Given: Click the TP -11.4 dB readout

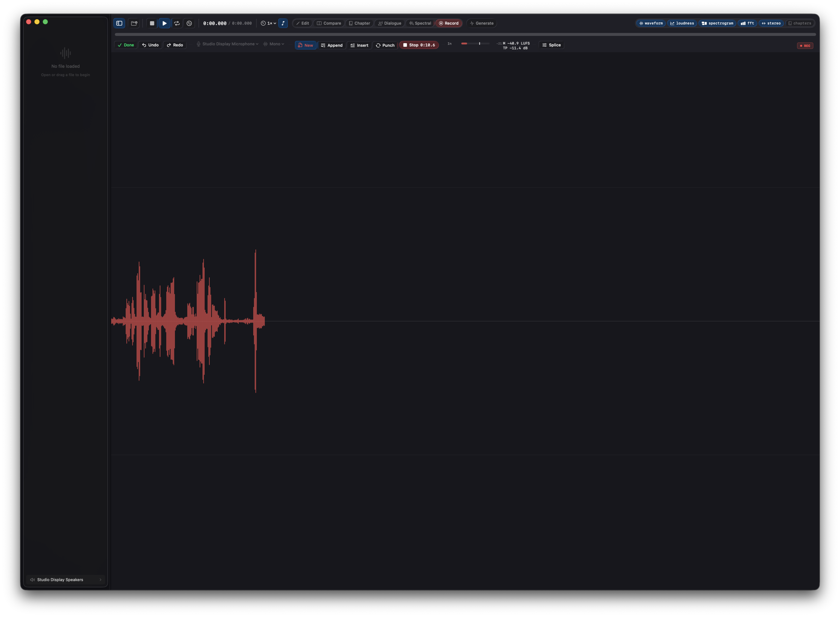Looking at the screenshot, I should coord(515,48).
